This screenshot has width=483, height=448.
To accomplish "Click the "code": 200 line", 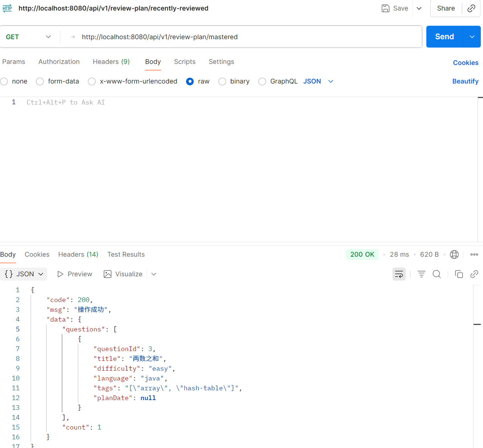I will click(69, 300).
